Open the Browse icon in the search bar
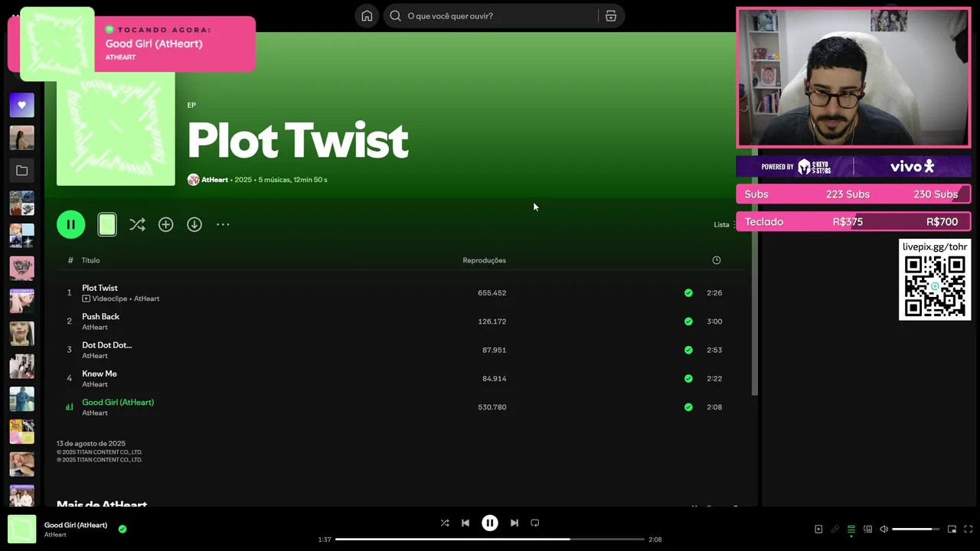Viewport: 980px width, 551px height. click(x=611, y=16)
